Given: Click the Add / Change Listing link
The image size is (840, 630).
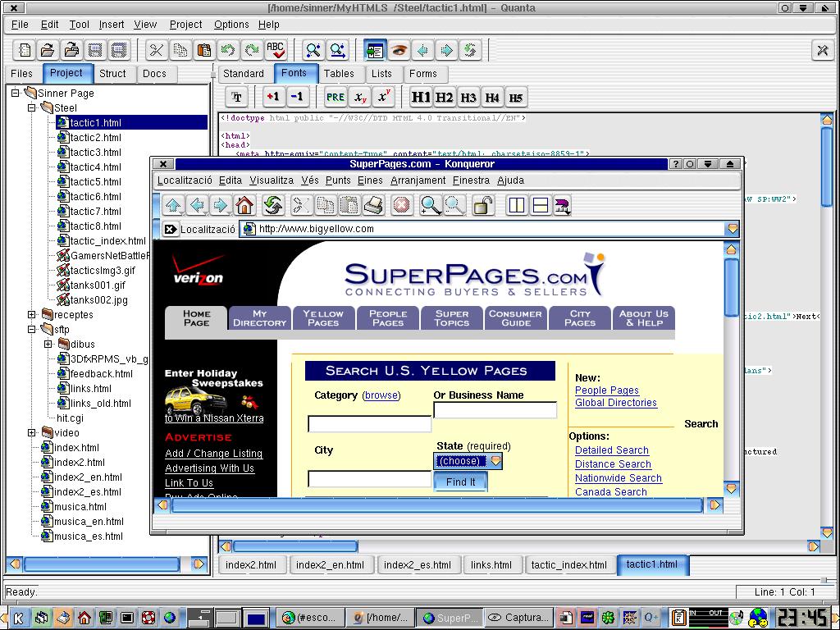Looking at the screenshot, I should coord(214,453).
